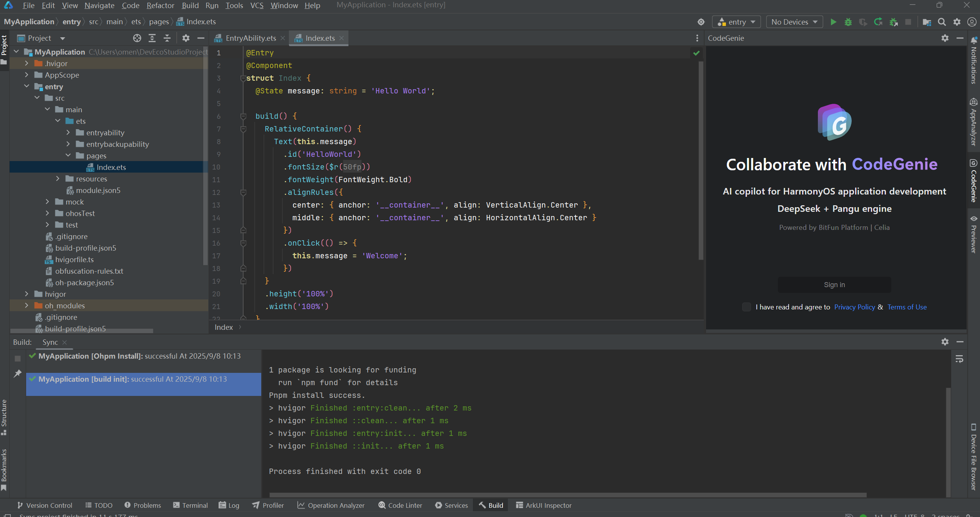Click Collapse All icon in Project panel

(167, 38)
